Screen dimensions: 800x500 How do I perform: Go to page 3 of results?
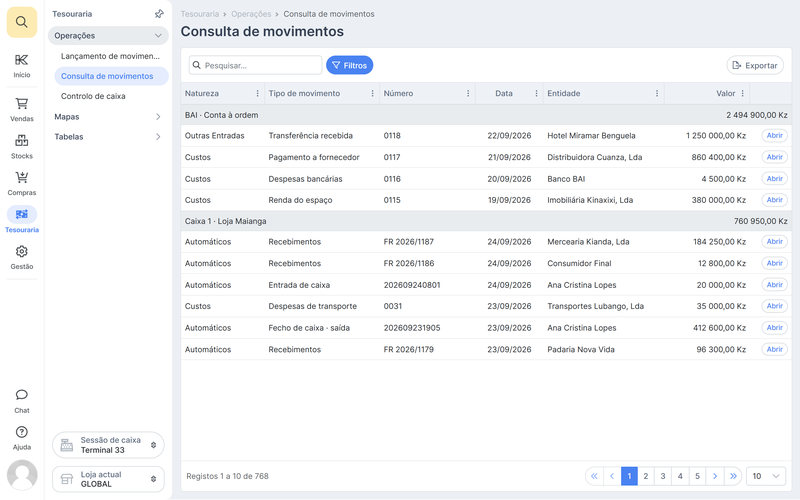point(663,476)
